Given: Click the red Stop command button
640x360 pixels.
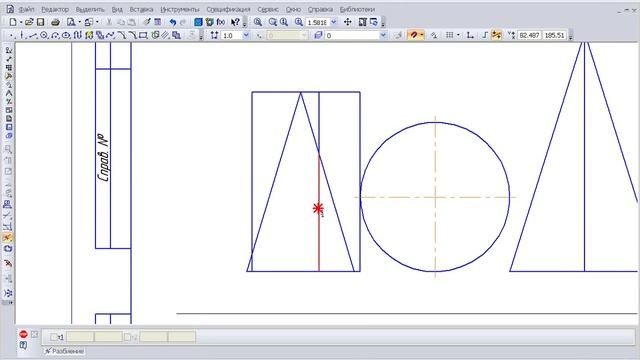Looking at the screenshot, I should (23, 334).
